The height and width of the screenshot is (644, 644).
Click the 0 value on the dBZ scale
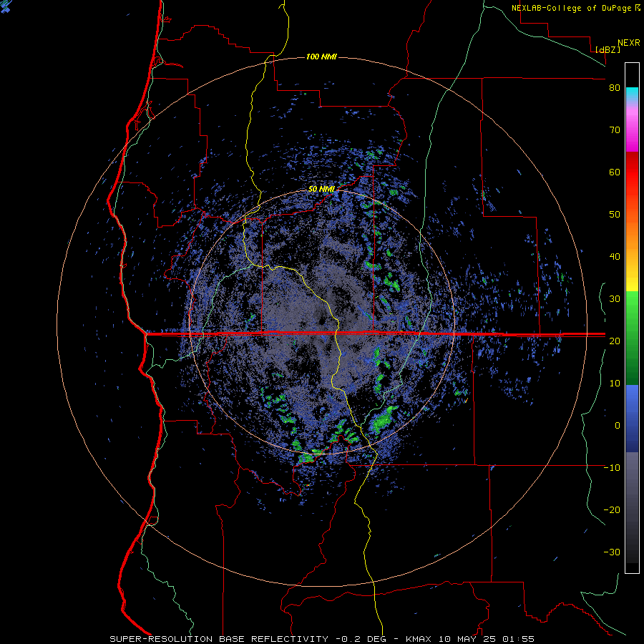click(618, 426)
